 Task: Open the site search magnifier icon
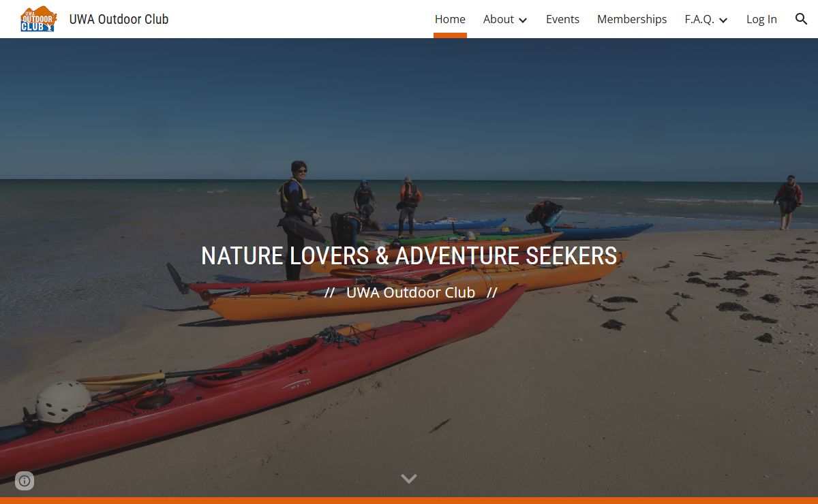(x=802, y=19)
